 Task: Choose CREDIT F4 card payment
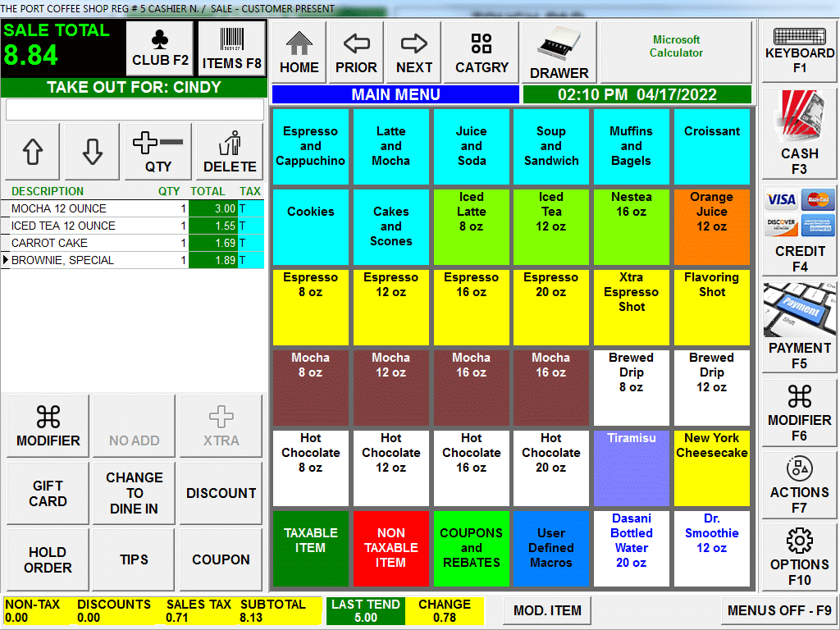799,231
